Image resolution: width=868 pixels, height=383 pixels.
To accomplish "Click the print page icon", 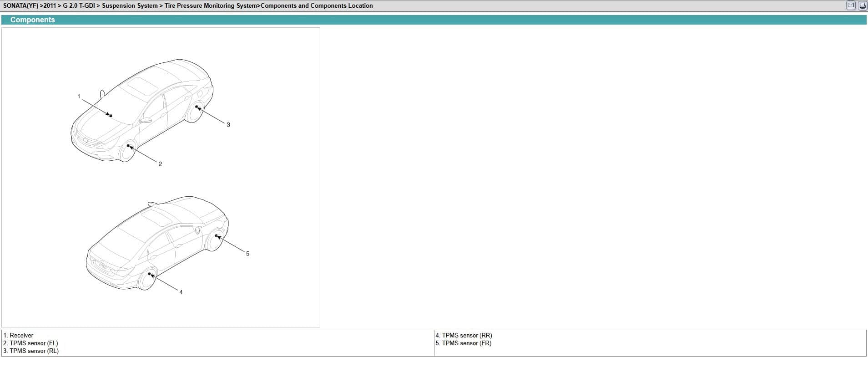I will [862, 5].
